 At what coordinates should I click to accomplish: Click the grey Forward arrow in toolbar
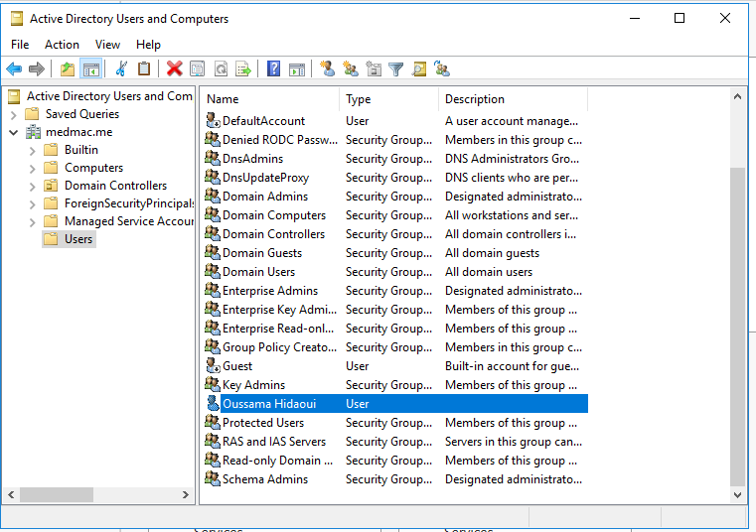click(x=37, y=69)
